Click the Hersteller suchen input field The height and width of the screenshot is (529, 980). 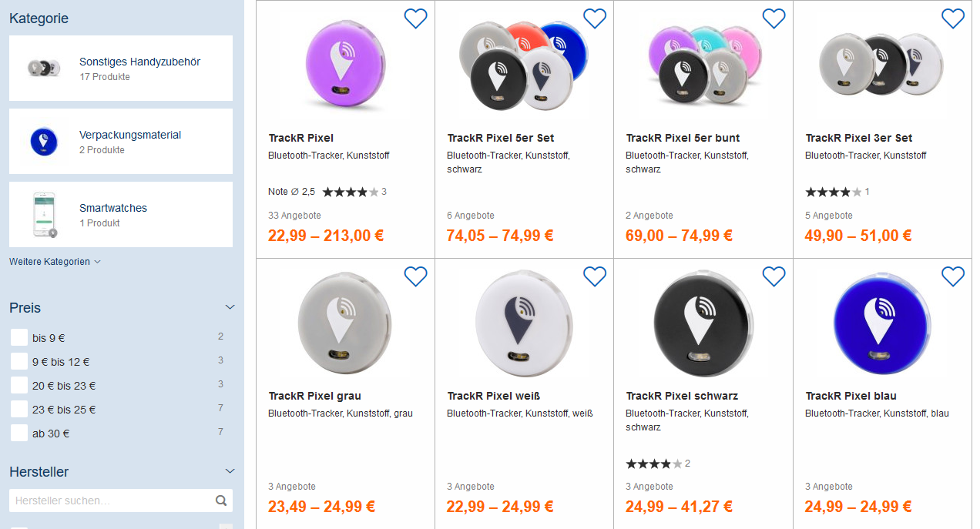coord(112,501)
